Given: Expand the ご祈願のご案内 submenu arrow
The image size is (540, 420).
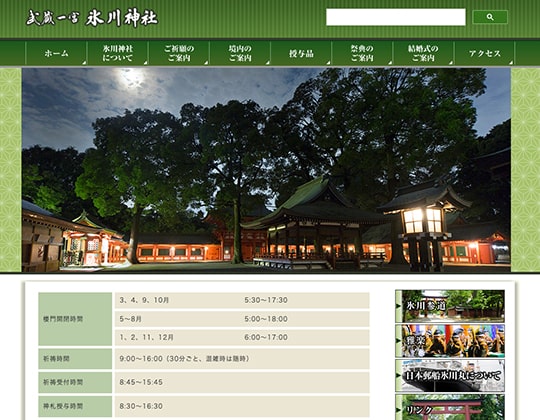Looking at the screenshot, I should (x=206, y=63).
